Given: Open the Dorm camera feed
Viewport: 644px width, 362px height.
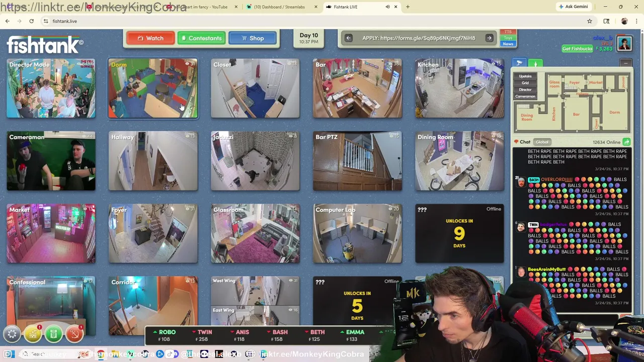Looking at the screenshot, I should [153, 88].
